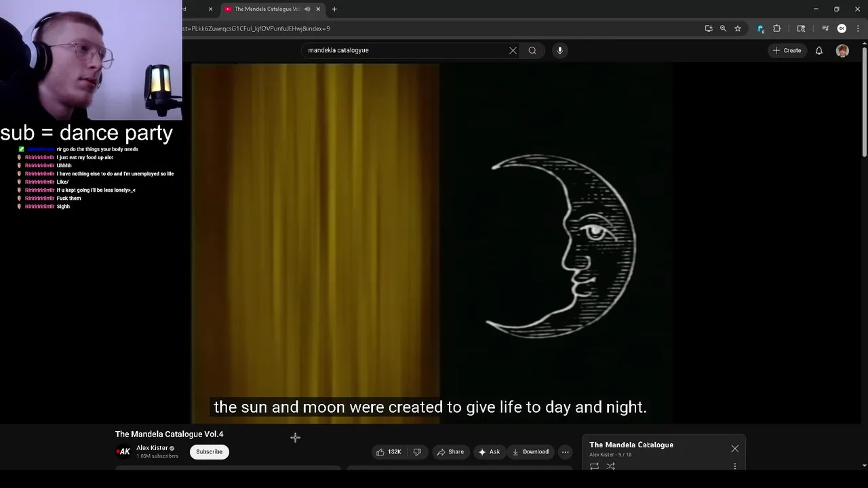Screen dimensions: 868x488
Task: Click the scrollbar down arrow
Action: [864, 465]
